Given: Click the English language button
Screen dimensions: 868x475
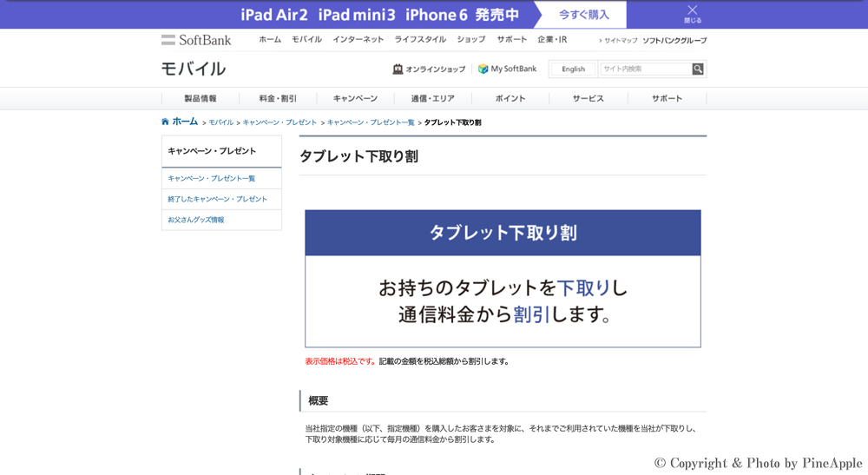Looking at the screenshot, I should click(573, 69).
